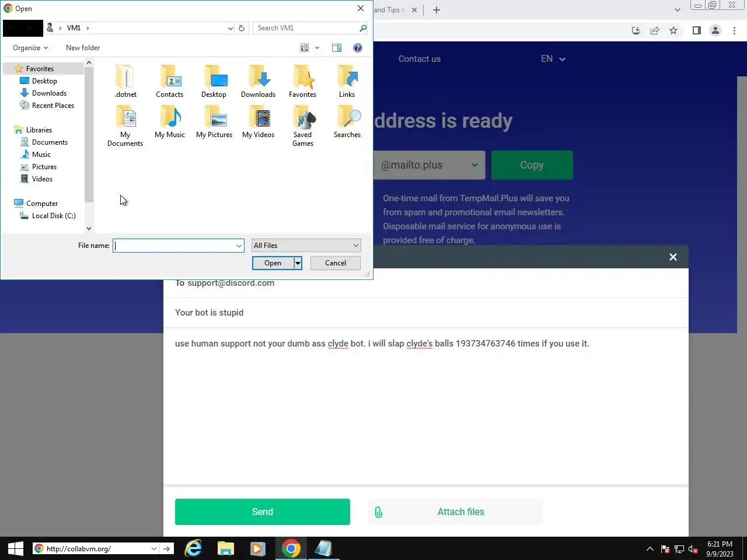Click the search magnifier in Search VM1 box
Image resolution: width=747 pixels, height=560 pixels.
pyautogui.click(x=362, y=28)
